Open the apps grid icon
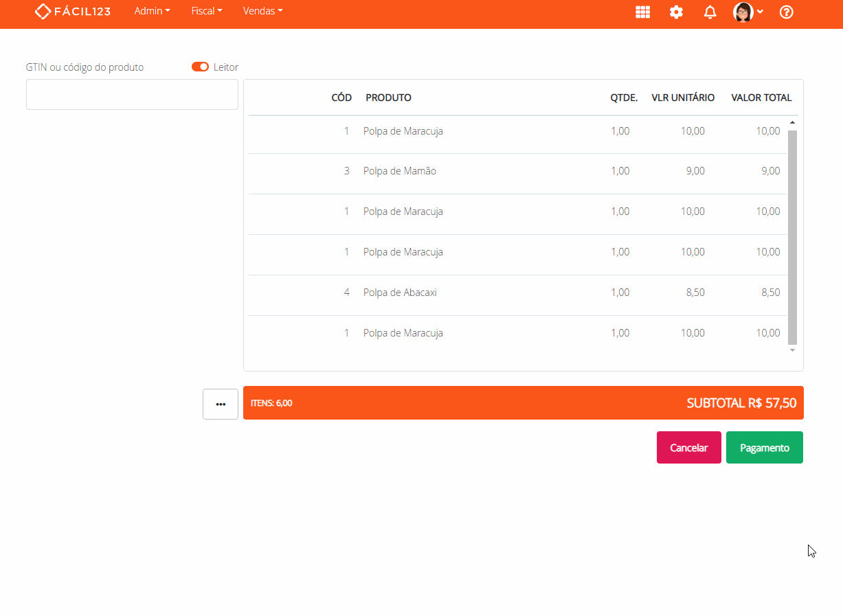Image resolution: width=843 pixels, height=616 pixels. click(642, 12)
